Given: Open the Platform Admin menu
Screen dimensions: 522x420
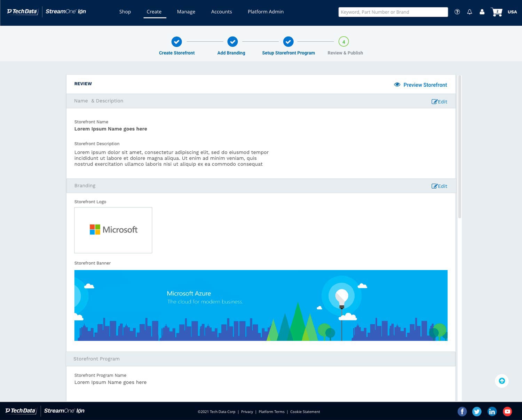Looking at the screenshot, I should point(266,12).
